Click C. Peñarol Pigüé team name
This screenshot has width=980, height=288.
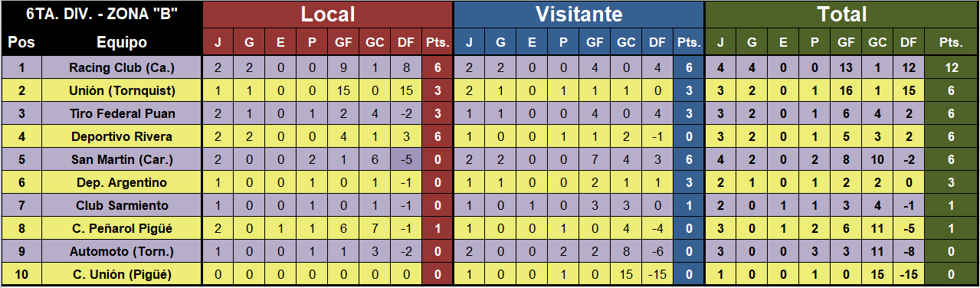122,228
